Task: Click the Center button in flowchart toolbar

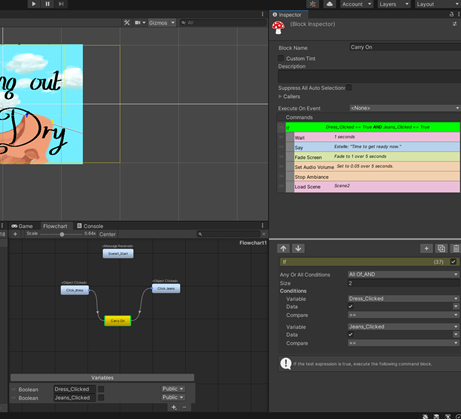Action: tap(107, 234)
